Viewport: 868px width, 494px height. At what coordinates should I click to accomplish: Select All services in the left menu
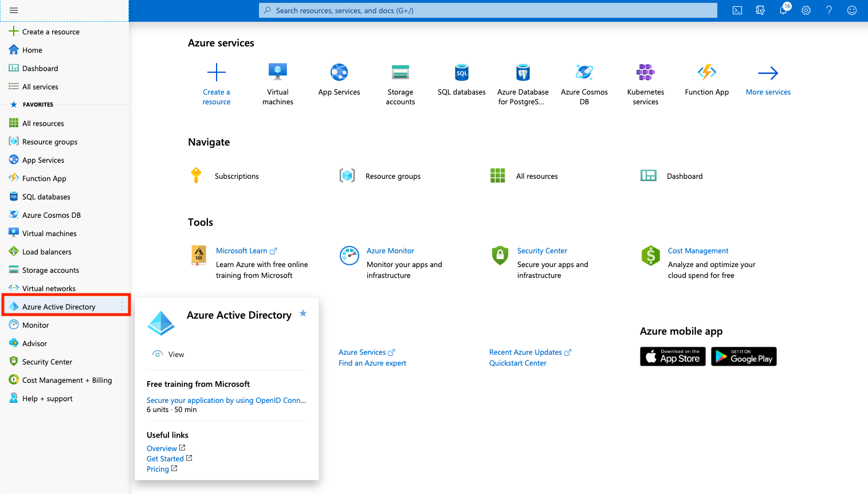[x=40, y=87]
